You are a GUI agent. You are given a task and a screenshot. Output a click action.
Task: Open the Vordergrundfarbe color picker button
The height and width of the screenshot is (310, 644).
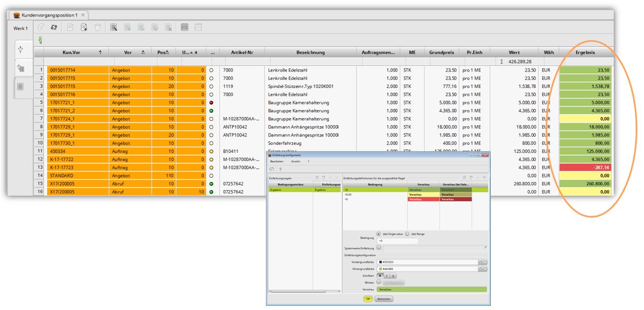481,262
